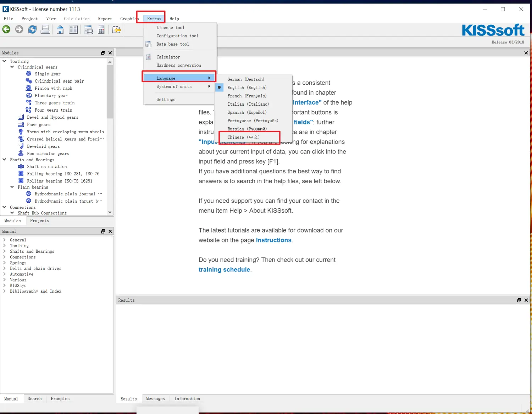
Task: Click the blue refresh toolbar icon
Action: pos(32,29)
